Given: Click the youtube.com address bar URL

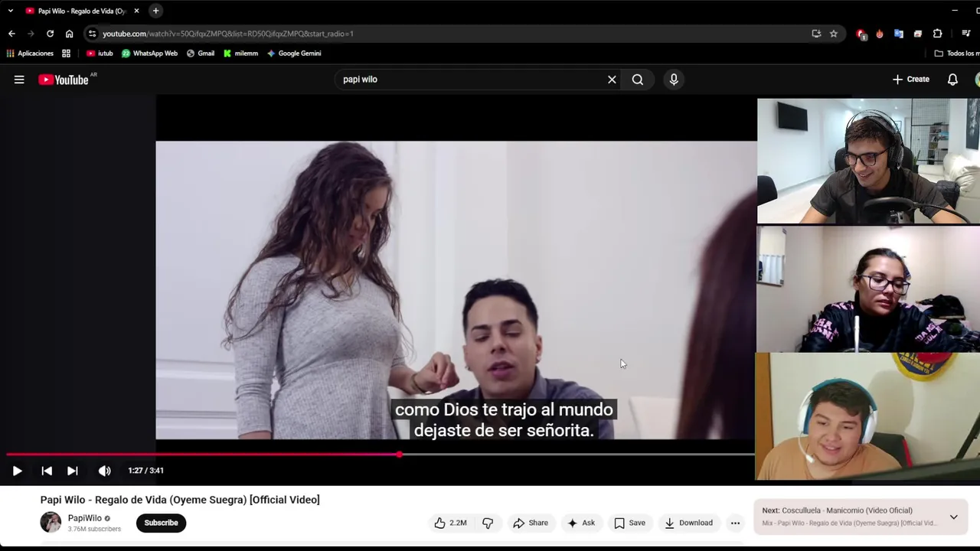Looking at the screenshot, I should (228, 34).
